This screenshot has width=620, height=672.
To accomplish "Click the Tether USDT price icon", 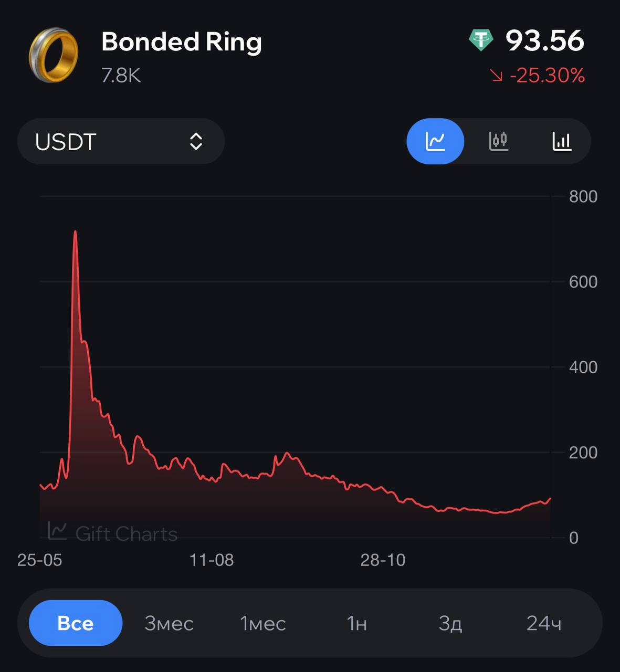I will (481, 40).
